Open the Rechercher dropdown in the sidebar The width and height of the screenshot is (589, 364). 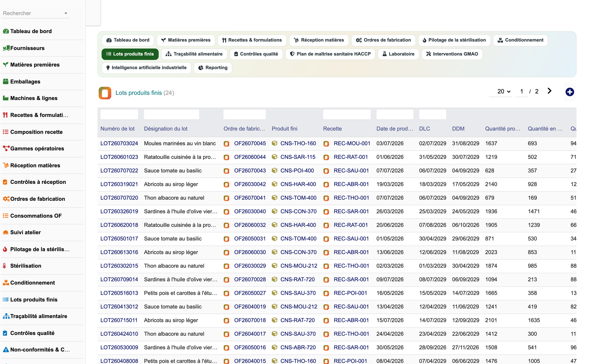[x=35, y=13]
